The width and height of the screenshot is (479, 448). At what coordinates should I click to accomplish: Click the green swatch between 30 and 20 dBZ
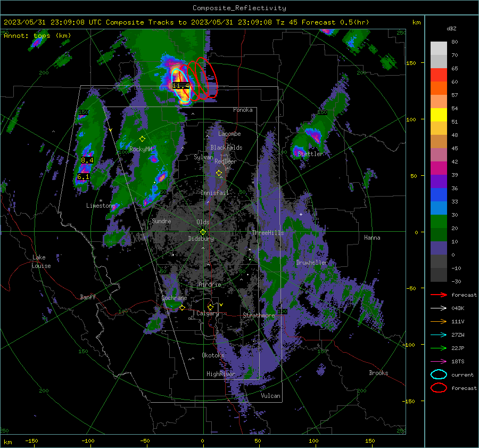point(439,222)
